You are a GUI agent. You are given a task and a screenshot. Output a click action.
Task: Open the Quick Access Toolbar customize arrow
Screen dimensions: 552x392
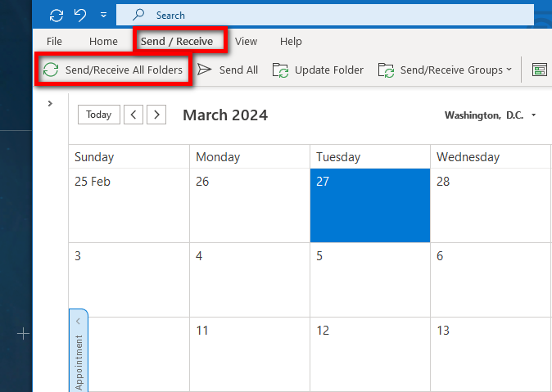(x=103, y=15)
